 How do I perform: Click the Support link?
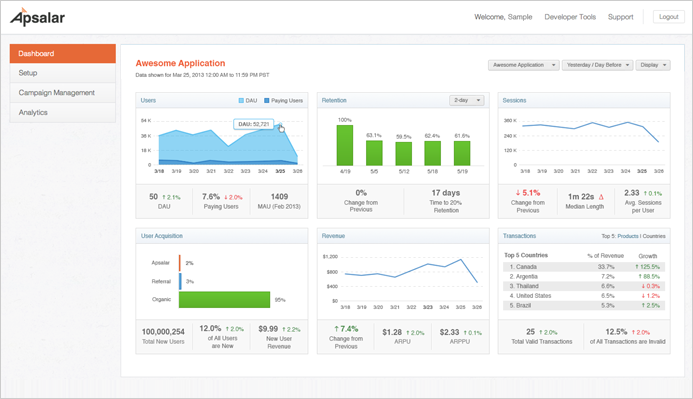pos(621,17)
